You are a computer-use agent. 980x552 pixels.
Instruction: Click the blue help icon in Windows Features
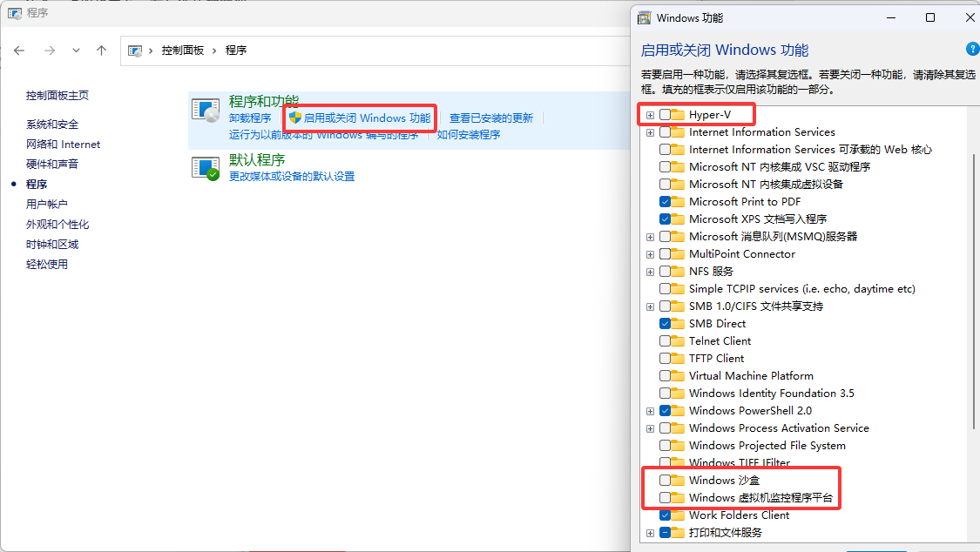(972, 49)
